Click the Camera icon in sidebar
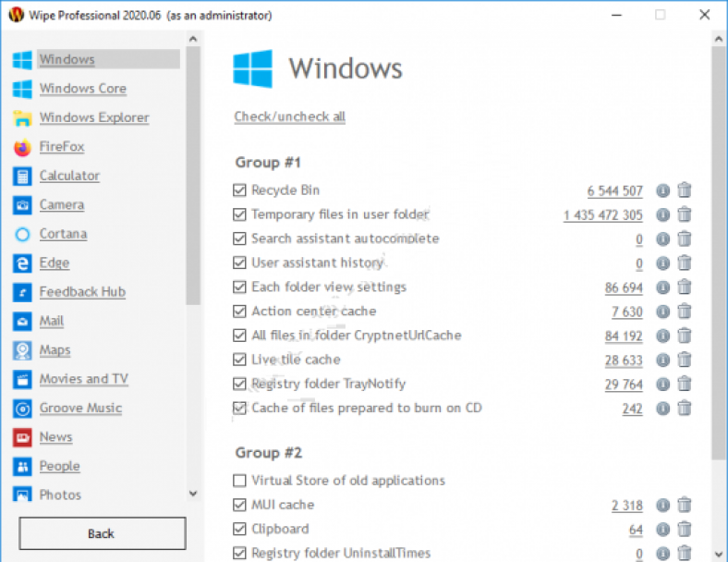This screenshot has width=728, height=562. [22, 205]
